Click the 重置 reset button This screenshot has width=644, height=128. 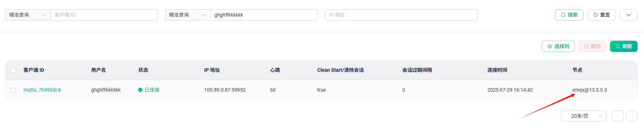(601, 15)
